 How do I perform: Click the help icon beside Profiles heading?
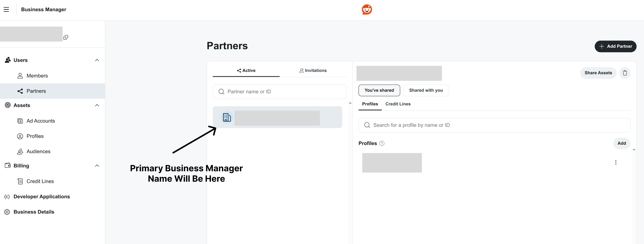click(x=382, y=143)
